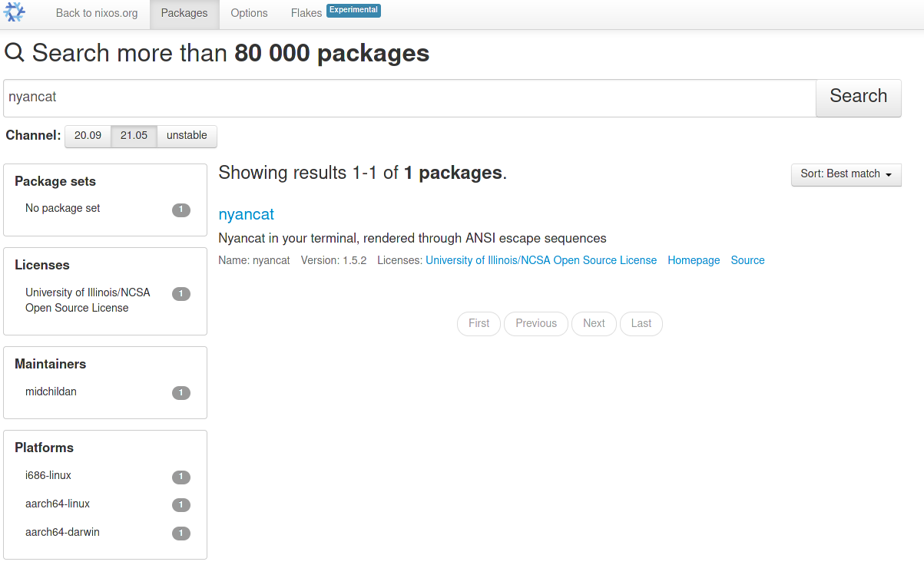Click "Showing results 1-1 of 1 packages" text
This screenshot has width=924, height=565.
363,173
